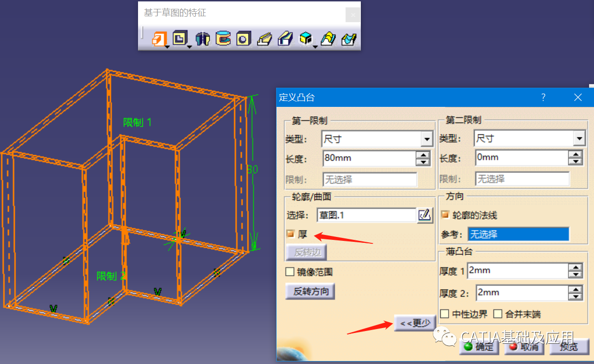Increase 厚度 2 value with up arrow
Image resolution: width=594 pixels, height=364 pixels.
575,290
